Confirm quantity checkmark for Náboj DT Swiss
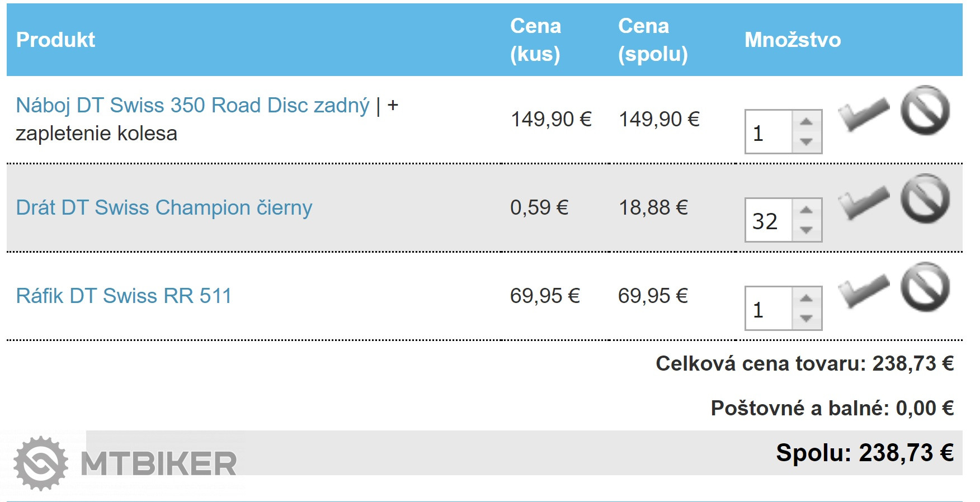Screen dimensions: 980x502 (863, 114)
